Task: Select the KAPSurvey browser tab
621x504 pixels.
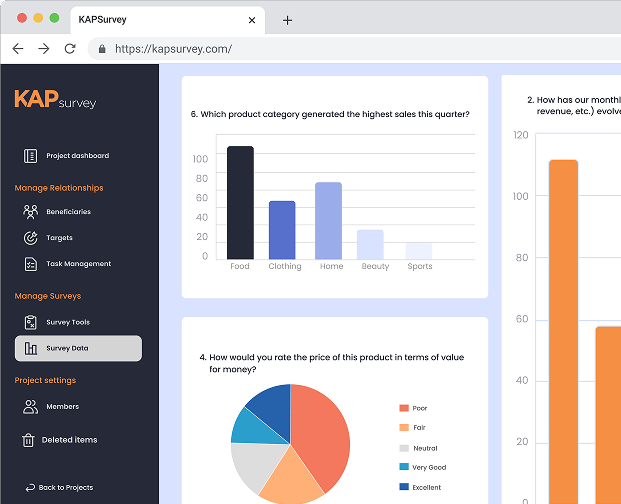Action: 168,20
